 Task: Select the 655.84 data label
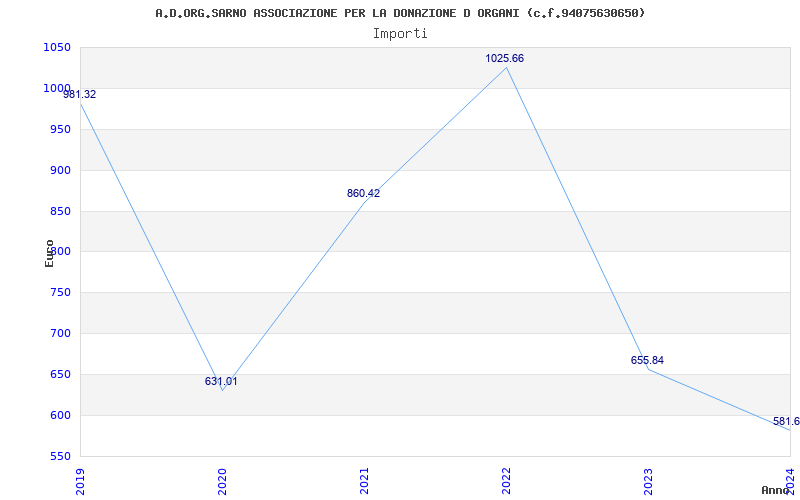click(647, 360)
